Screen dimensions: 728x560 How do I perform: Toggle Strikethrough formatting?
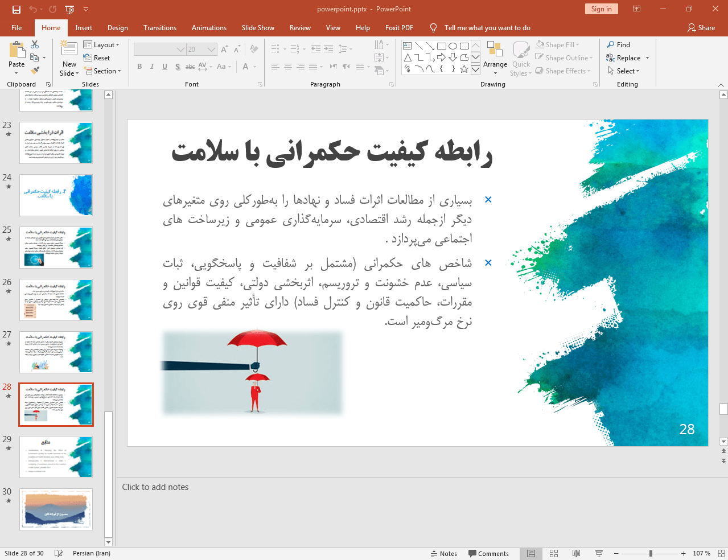tap(190, 67)
